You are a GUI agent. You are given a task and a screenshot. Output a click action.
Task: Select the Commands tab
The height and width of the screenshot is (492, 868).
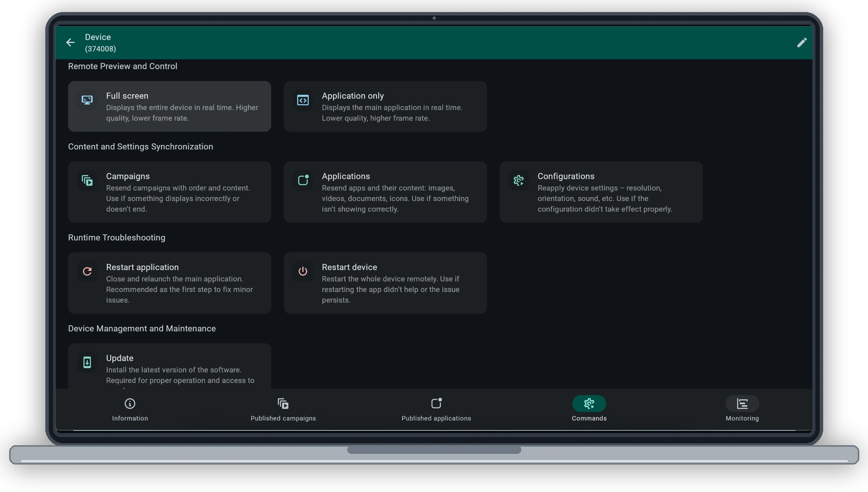point(589,410)
